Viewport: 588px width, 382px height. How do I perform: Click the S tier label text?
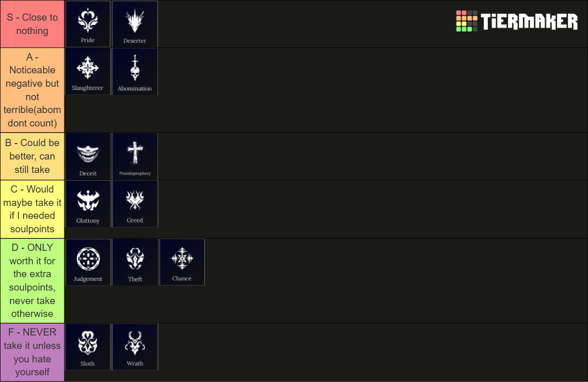(32, 24)
